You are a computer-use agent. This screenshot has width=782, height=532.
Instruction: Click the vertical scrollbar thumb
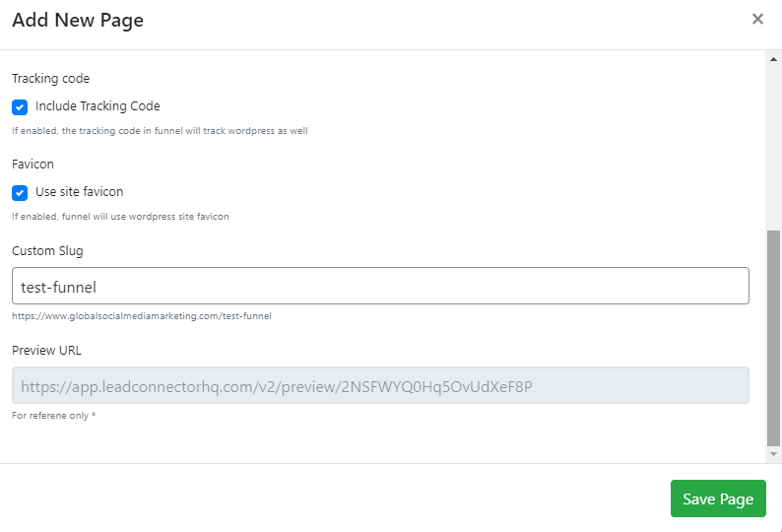(774, 335)
